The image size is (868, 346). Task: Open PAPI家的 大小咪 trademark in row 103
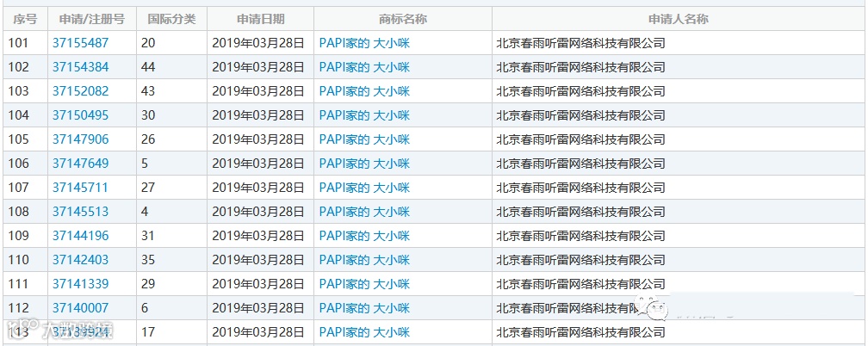tap(365, 91)
